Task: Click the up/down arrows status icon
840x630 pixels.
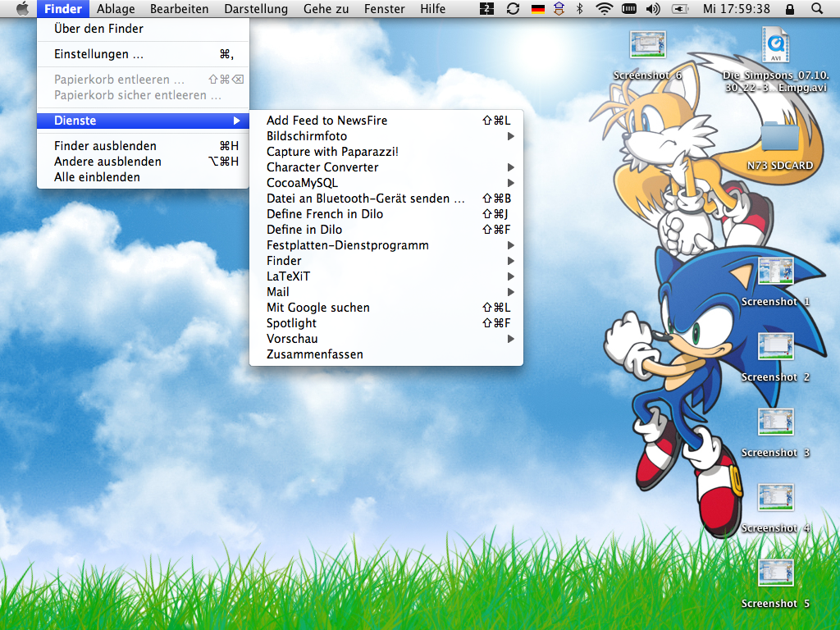Action: tap(559, 8)
